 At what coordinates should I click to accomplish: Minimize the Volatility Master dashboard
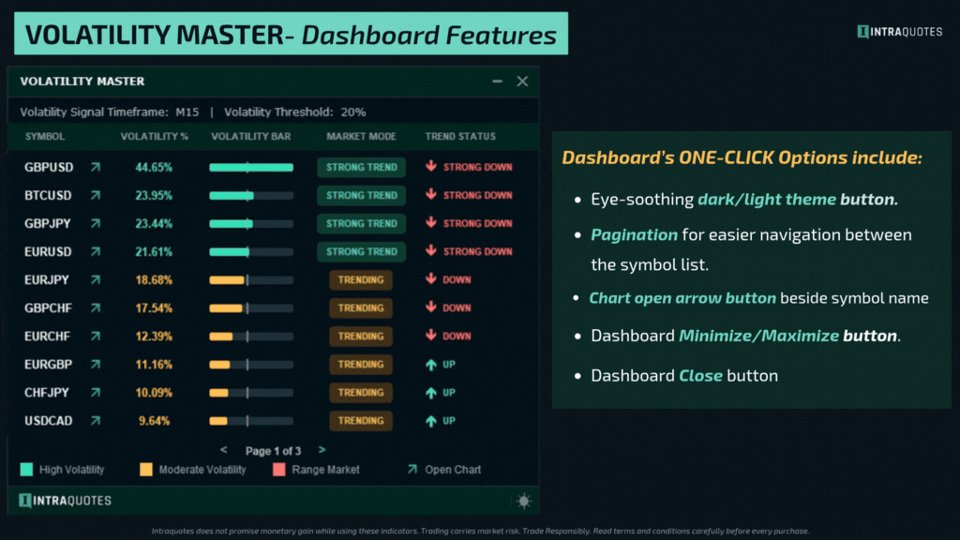(x=497, y=81)
